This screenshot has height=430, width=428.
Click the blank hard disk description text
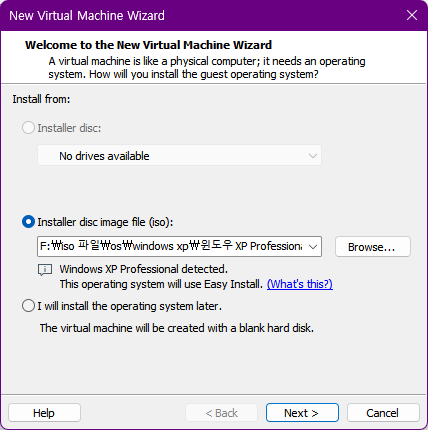coord(177,328)
